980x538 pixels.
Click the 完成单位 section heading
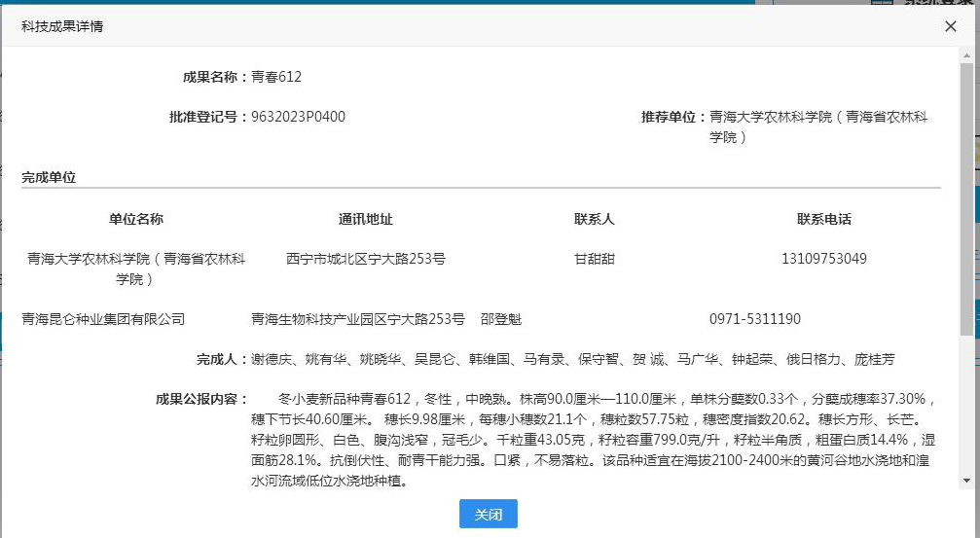click(49, 177)
